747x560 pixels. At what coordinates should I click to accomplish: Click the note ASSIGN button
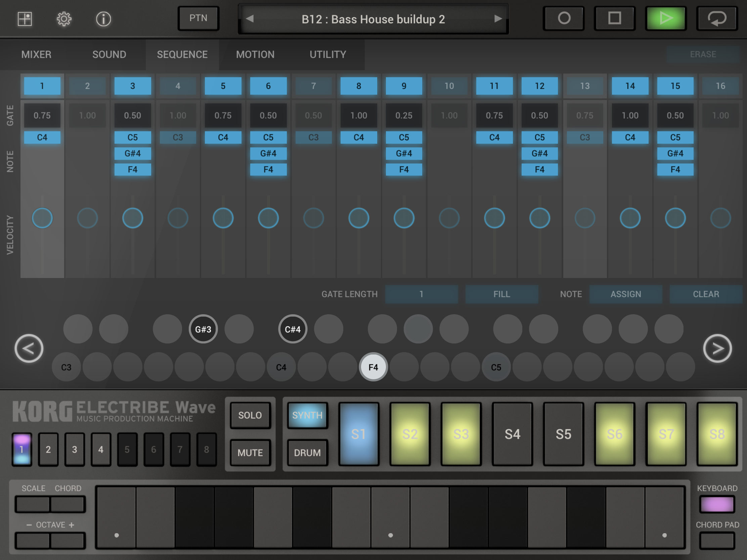click(626, 294)
